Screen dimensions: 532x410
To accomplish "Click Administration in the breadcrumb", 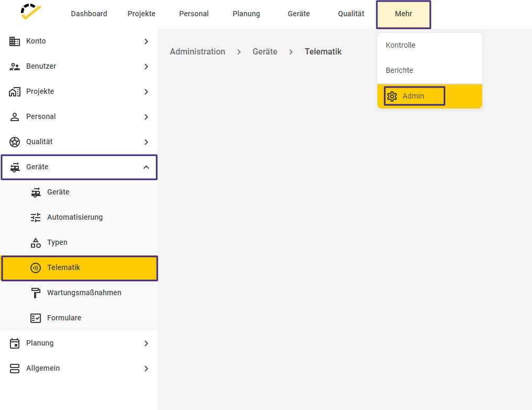I will click(198, 51).
